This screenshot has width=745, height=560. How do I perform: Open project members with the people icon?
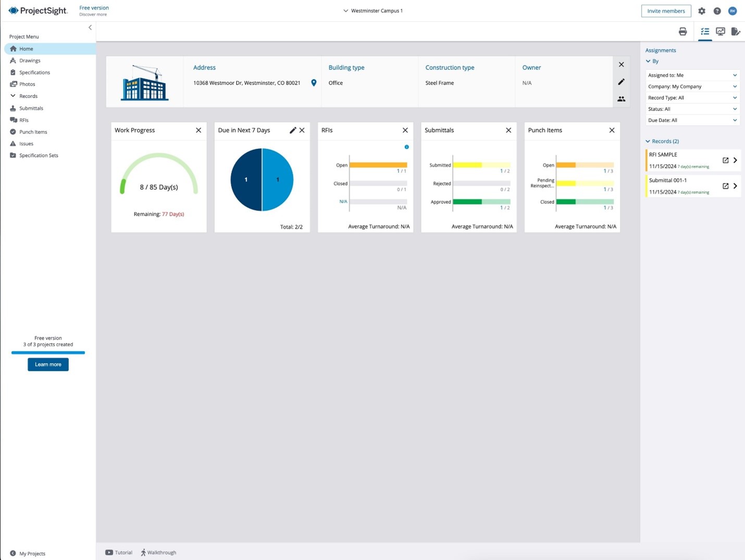pyautogui.click(x=621, y=98)
